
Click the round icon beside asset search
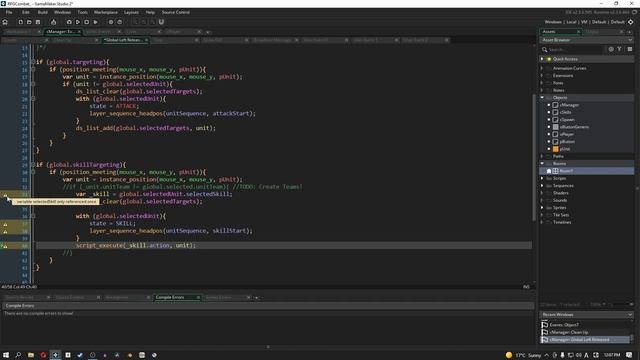click(611, 49)
